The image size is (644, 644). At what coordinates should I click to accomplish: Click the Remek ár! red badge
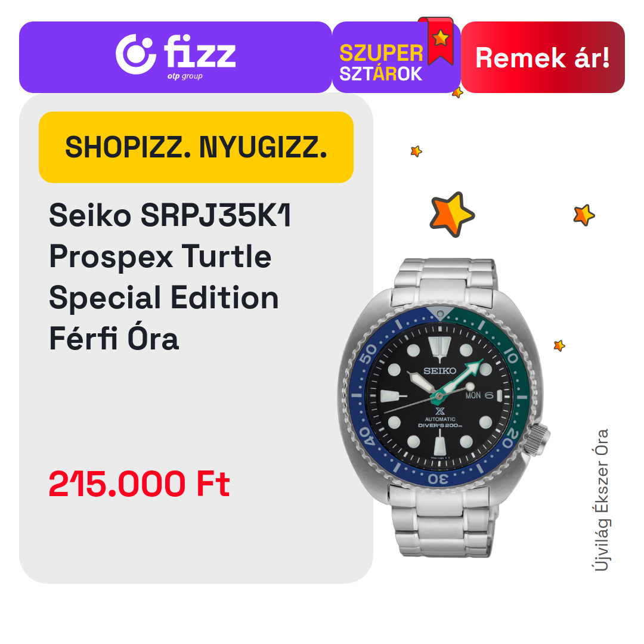543,57
